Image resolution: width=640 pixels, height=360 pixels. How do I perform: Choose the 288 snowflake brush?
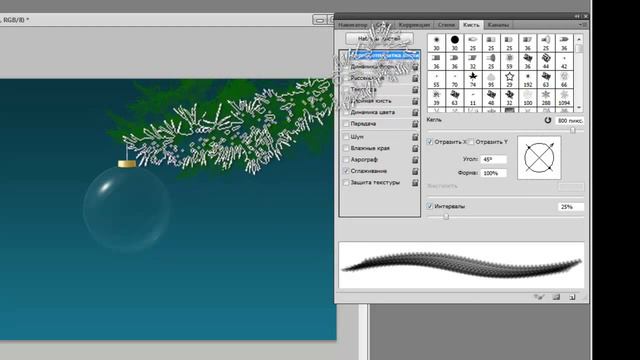coord(546,98)
